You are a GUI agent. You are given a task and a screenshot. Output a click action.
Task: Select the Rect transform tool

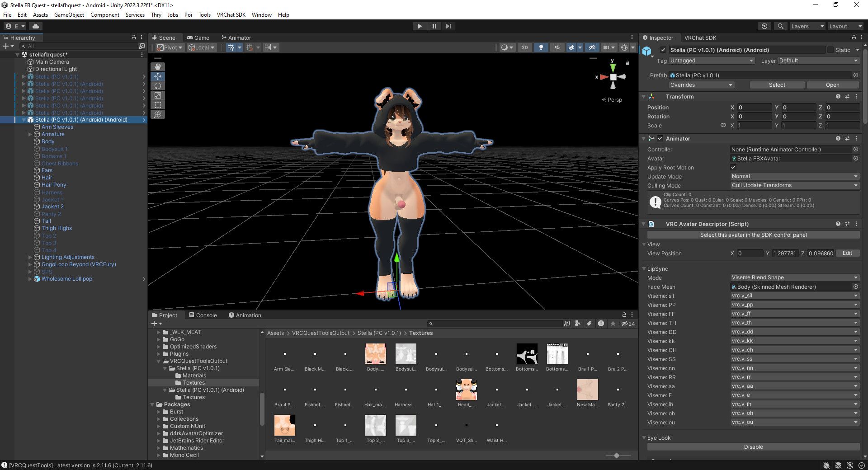[x=157, y=105]
